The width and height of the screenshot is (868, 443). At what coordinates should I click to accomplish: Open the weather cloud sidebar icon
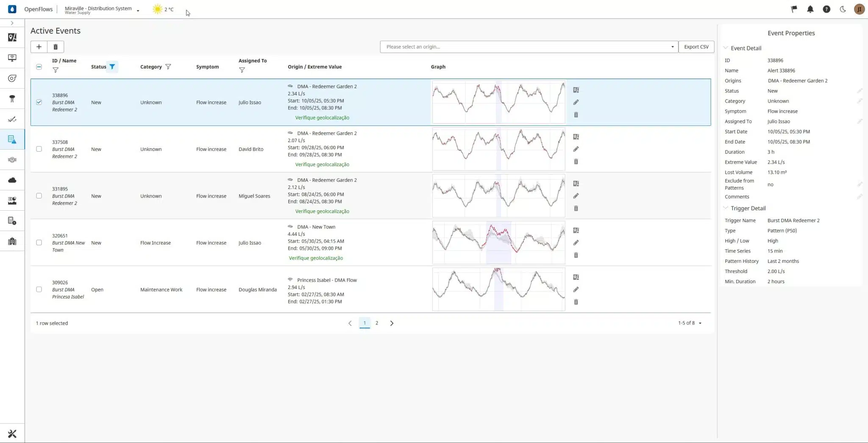(12, 180)
